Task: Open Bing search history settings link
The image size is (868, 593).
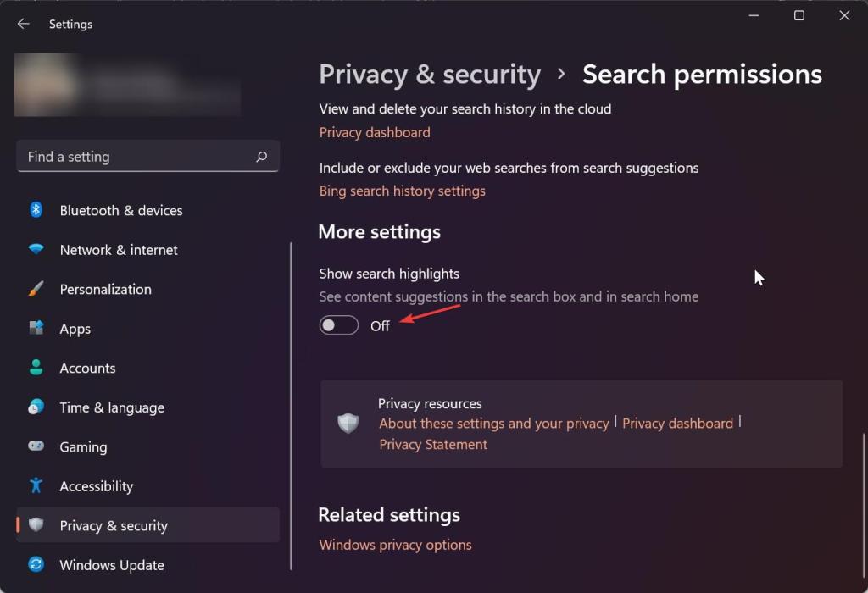Action: pyautogui.click(x=402, y=191)
